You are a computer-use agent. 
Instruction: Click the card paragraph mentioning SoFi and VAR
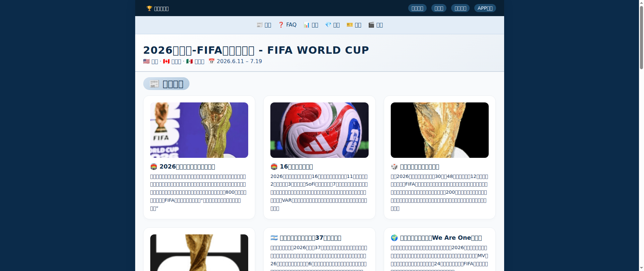click(x=319, y=192)
